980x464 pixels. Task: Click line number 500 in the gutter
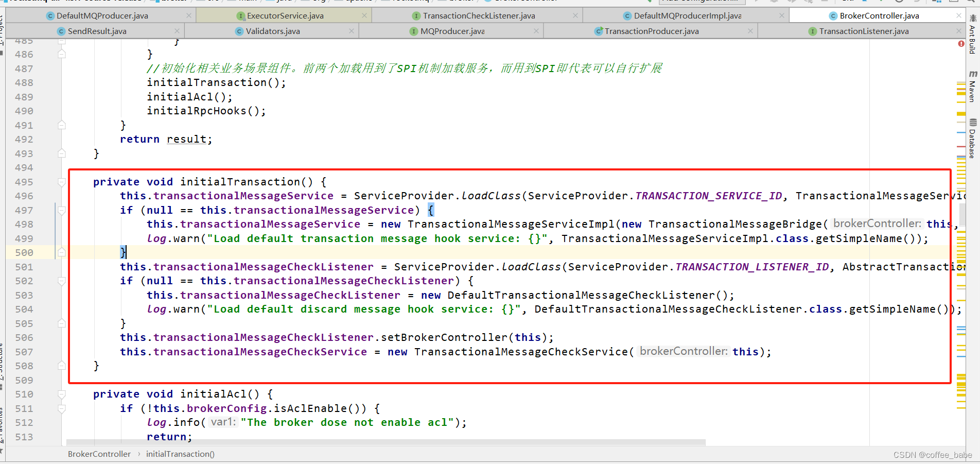click(x=24, y=253)
